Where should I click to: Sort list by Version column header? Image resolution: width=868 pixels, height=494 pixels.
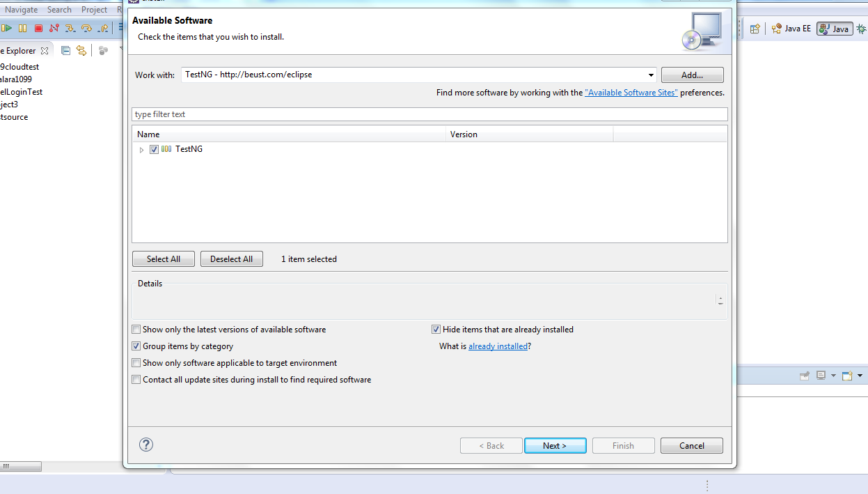(x=529, y=134)
